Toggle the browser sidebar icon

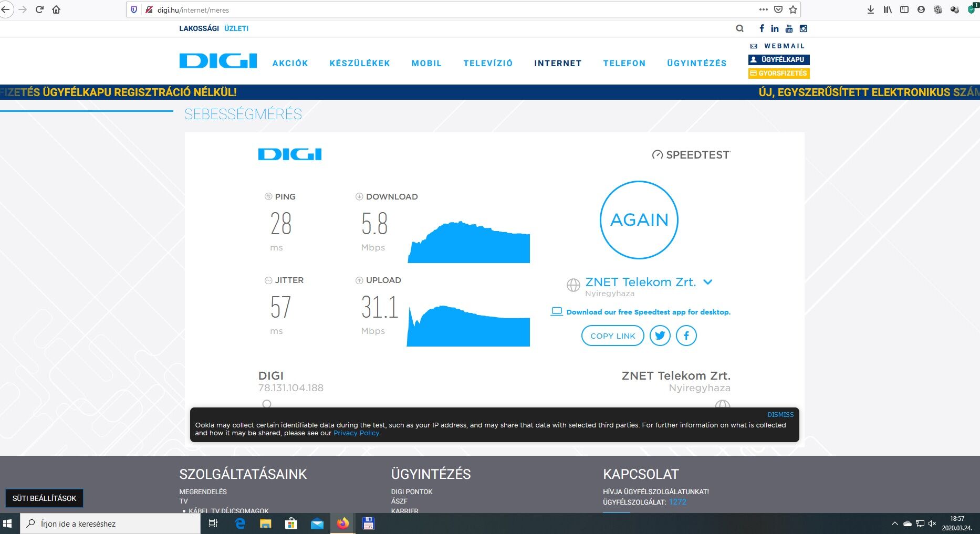904,9
